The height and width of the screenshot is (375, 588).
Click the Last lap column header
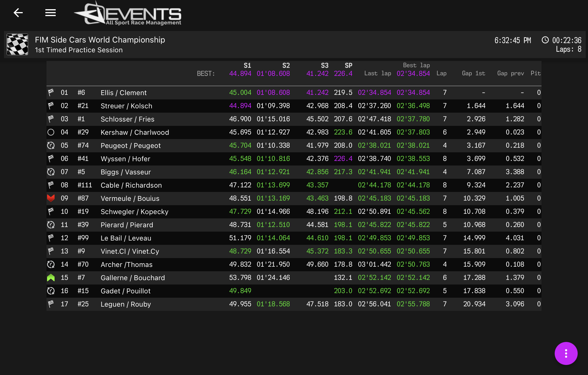pyautogui.click(x=378, y=73)
